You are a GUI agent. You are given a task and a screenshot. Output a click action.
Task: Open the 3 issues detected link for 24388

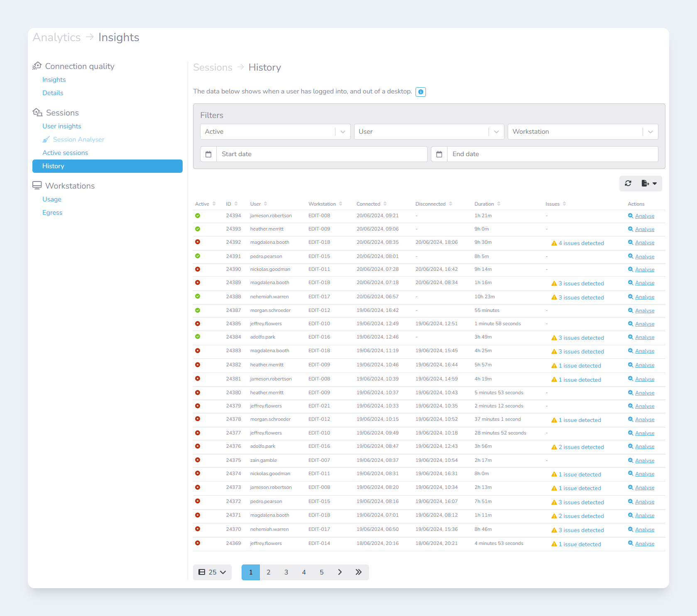(581, 297)
